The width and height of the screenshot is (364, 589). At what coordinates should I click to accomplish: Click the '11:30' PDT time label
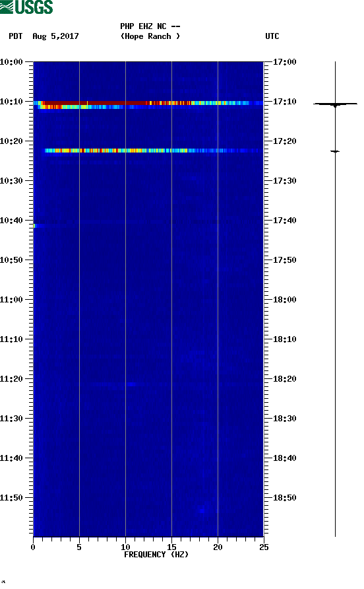11,419
